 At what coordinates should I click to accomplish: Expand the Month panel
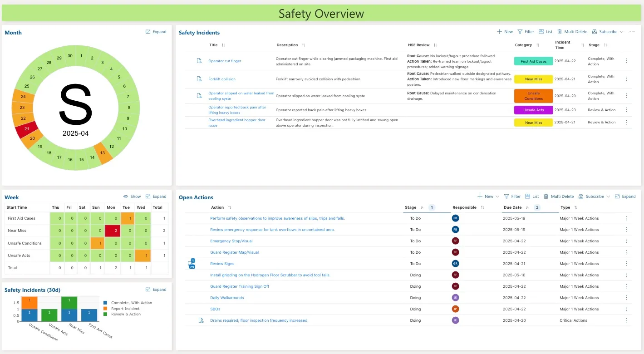(156, 32)
